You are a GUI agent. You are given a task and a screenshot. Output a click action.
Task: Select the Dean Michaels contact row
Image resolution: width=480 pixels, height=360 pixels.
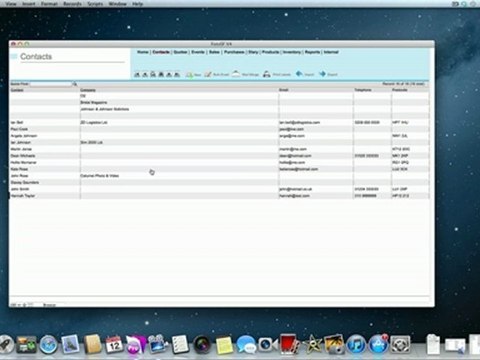[219, 156]
